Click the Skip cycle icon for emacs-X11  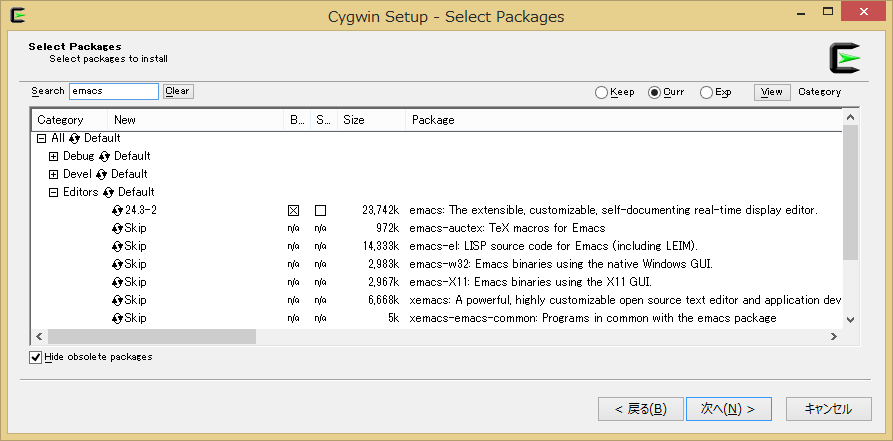click(x=118, y=282)
